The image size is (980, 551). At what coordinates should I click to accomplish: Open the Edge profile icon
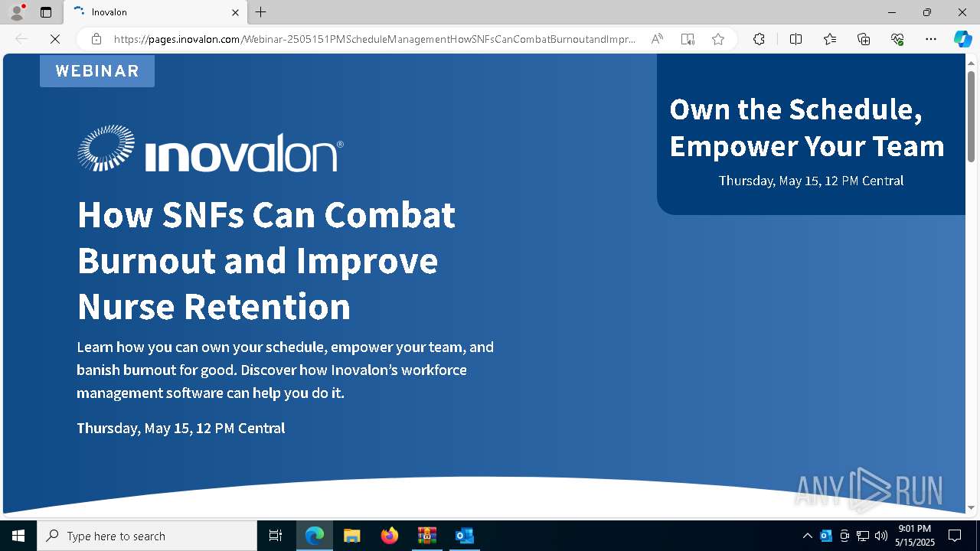tap(17, 12)
